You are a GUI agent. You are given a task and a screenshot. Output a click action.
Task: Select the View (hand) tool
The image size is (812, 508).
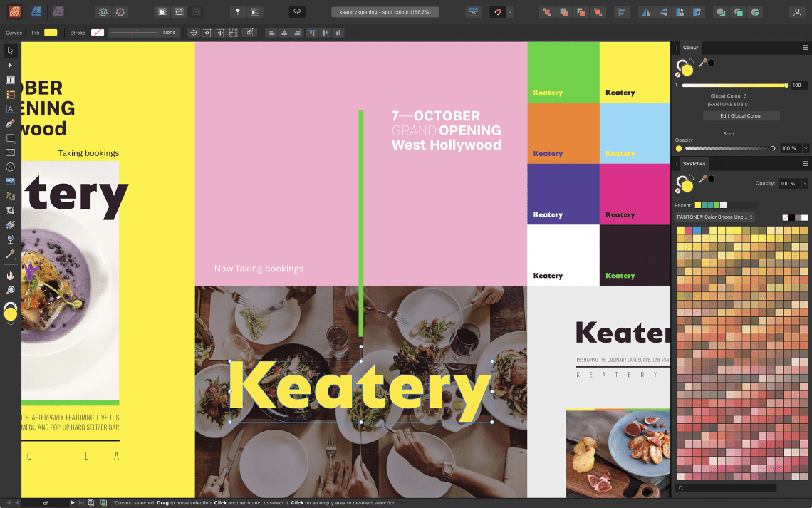coord(10,275)
